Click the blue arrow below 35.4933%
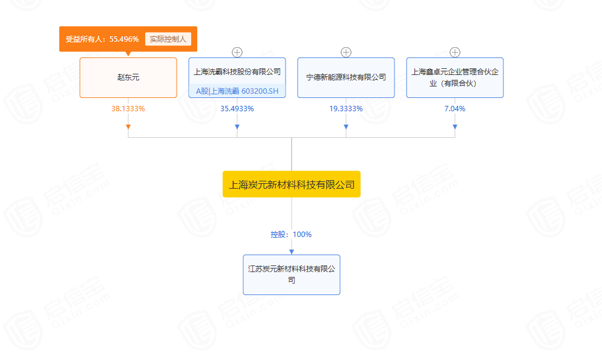This screenshot has width=602, height=364. [237, 127]
